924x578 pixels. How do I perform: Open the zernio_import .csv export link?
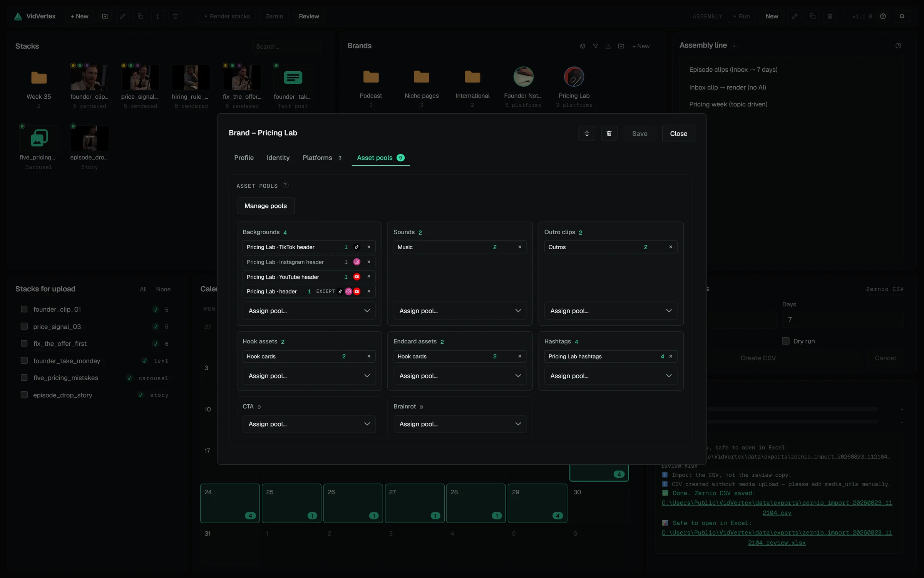pyautogui.click(x=777, y=507)
